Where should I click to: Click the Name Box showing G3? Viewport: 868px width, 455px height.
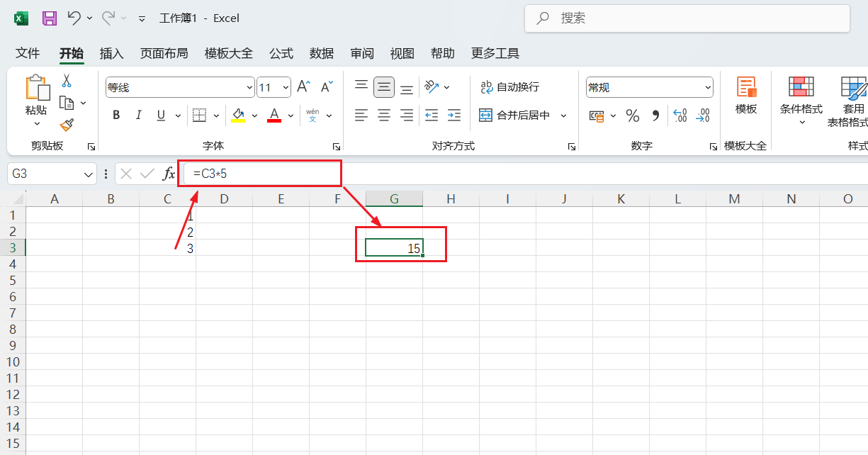click(x=45, y=174)
